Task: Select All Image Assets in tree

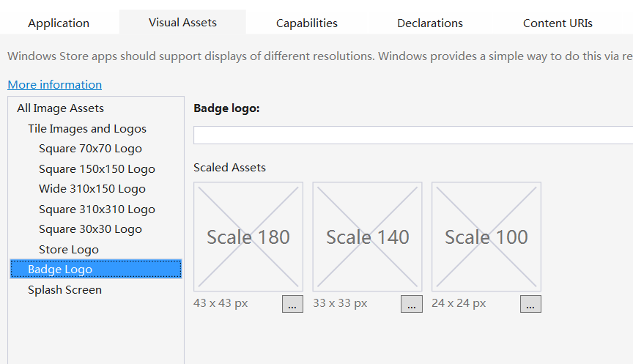Action: click(61, 108)
